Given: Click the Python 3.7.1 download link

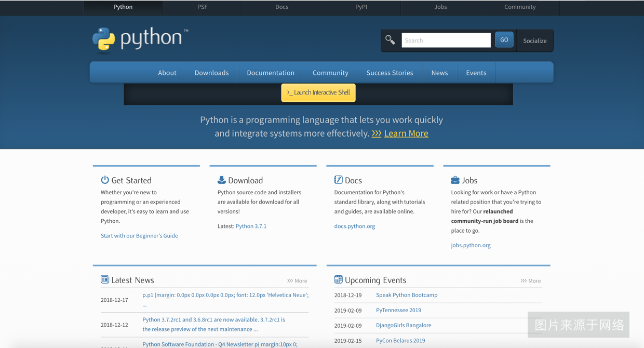Looking at the screenshot, I should [x=251, y=226].
